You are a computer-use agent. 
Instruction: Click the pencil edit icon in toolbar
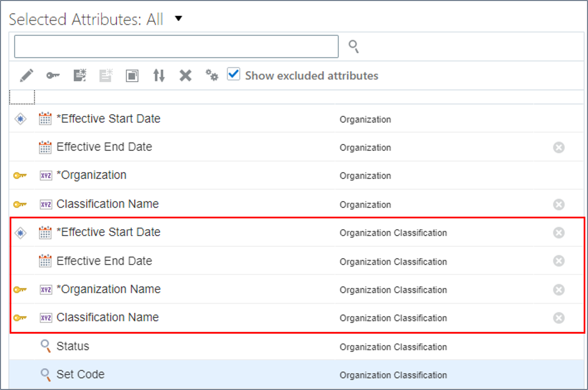pos(26,75)
